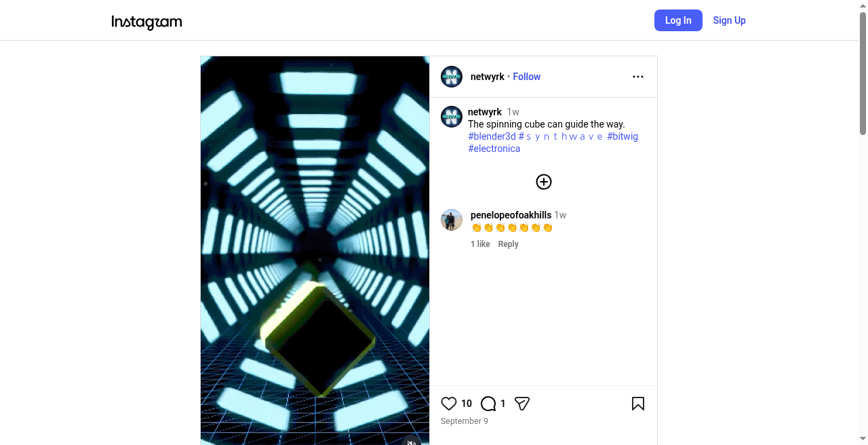Viewport: 868px width, 445px height.
Task: Open comments with speech bubble icon
Action: 488,404
